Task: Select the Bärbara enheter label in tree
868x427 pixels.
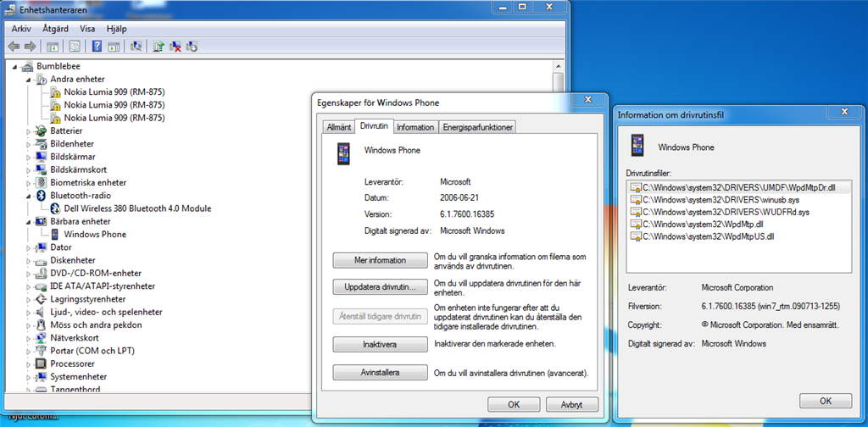Action: pyautogui.click(x=80, y=222)
